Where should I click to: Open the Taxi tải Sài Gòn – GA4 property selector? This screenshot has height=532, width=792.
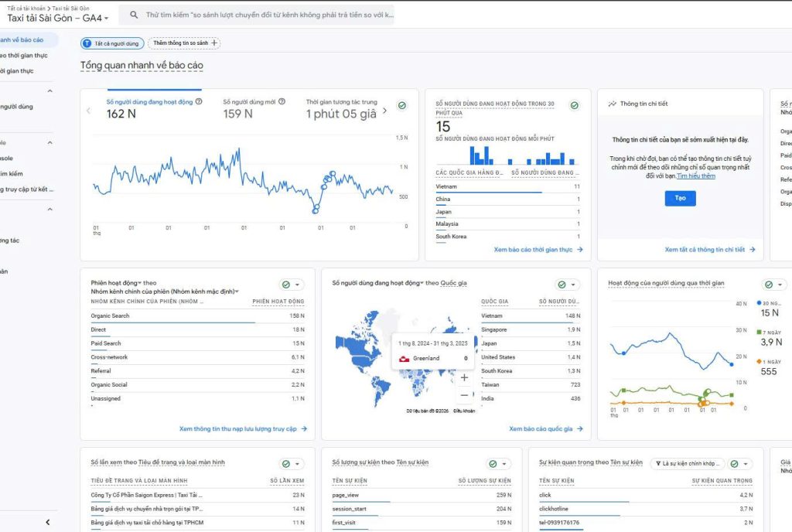58,18
